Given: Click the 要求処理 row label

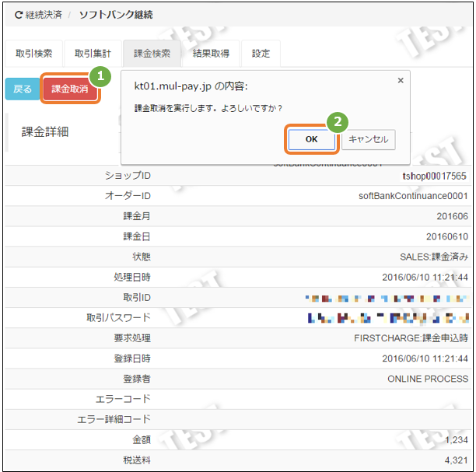Looking at the screenshot, I should pos(132,338).
